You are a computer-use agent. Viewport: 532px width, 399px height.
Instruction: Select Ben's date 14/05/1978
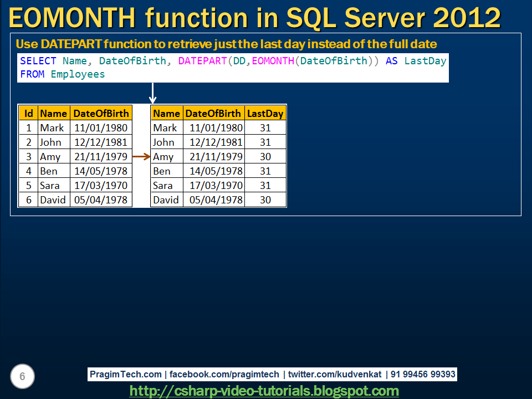(x=101, y=171)
